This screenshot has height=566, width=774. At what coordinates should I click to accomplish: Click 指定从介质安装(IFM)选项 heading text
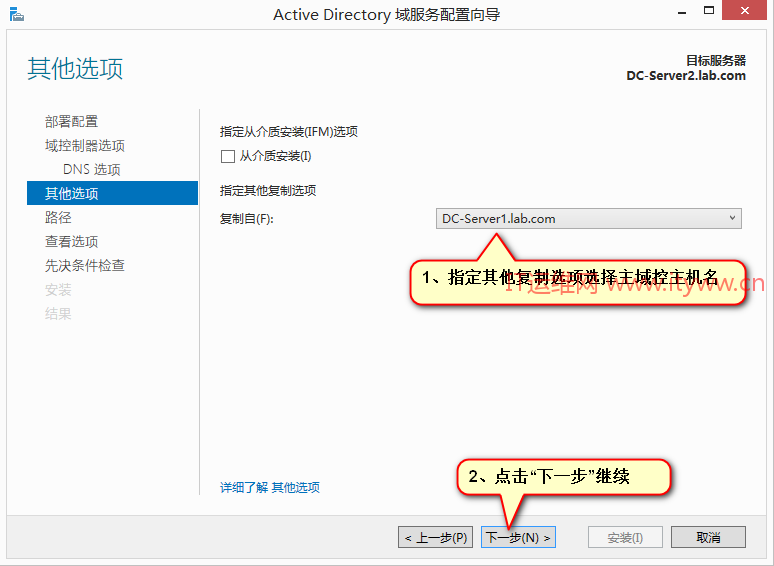coord(289,132)
